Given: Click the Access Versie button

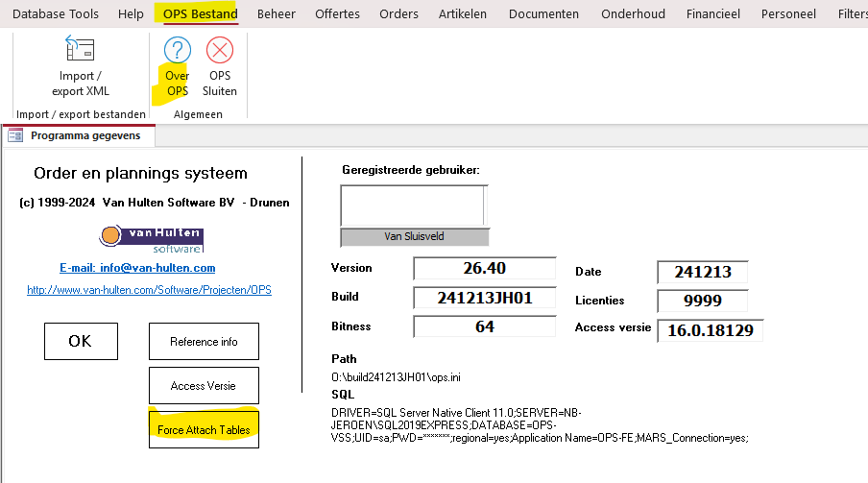Looking at the screenshot, I should point(204,385).
